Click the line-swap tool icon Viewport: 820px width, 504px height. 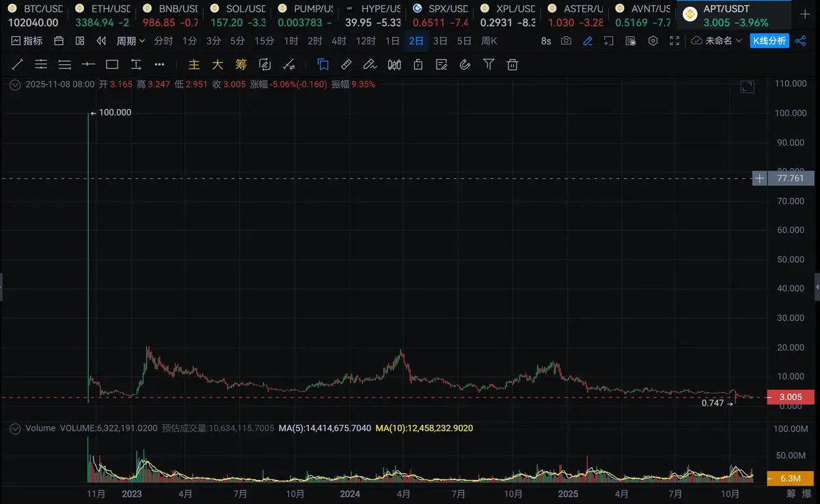point(289,65)
